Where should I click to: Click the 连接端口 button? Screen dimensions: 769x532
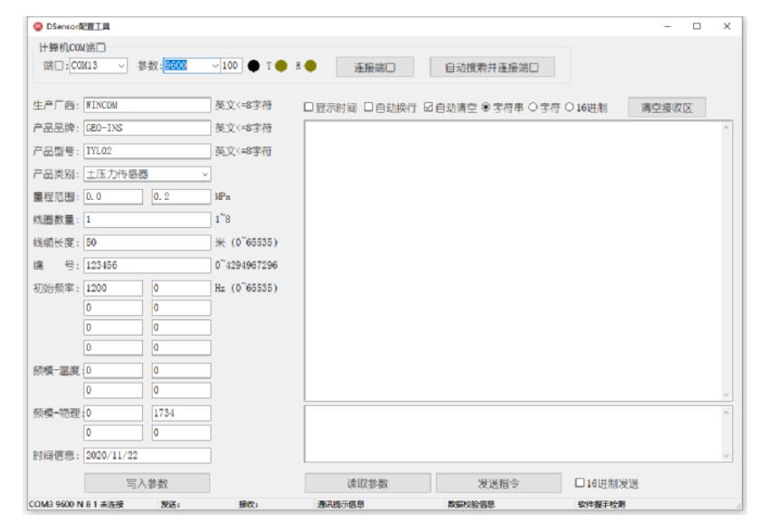375,67
